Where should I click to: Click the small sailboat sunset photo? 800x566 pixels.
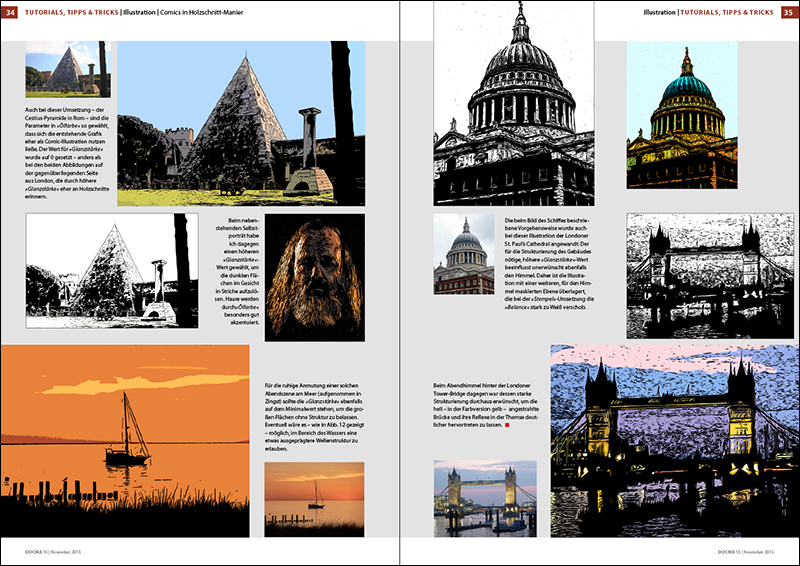click(314, 499)
